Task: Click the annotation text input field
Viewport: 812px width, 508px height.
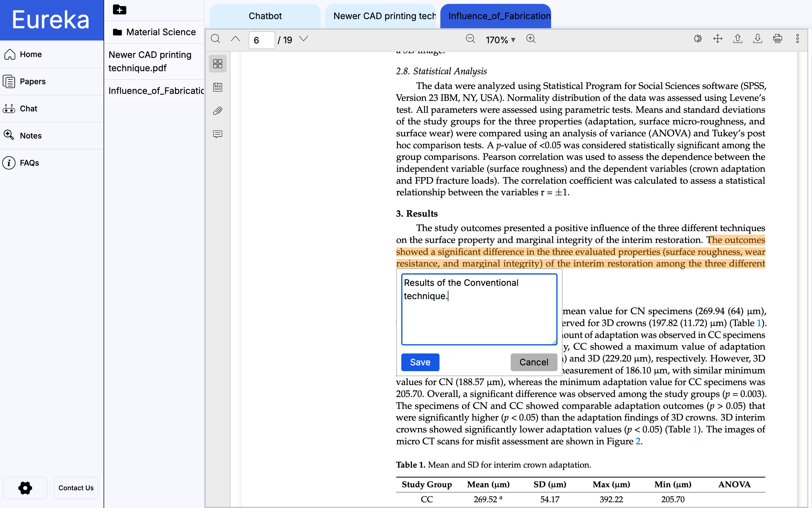Action: pos(478,309)
